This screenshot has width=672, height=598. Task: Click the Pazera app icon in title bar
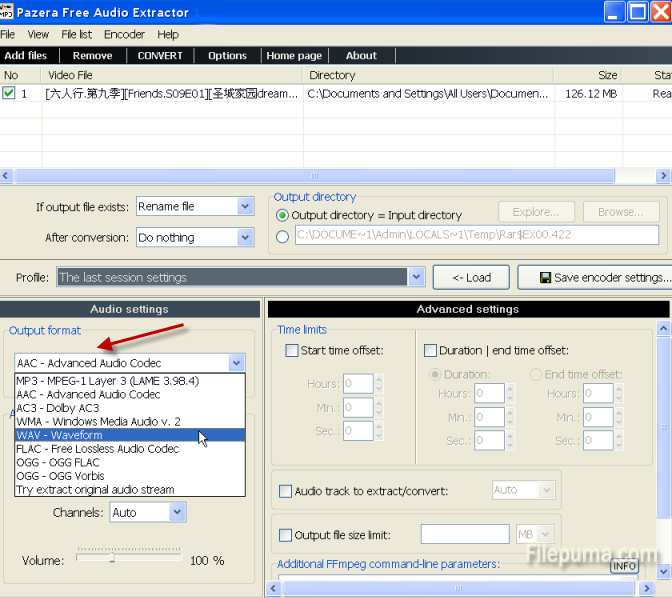pyautogui.click(x=8, y=12)
